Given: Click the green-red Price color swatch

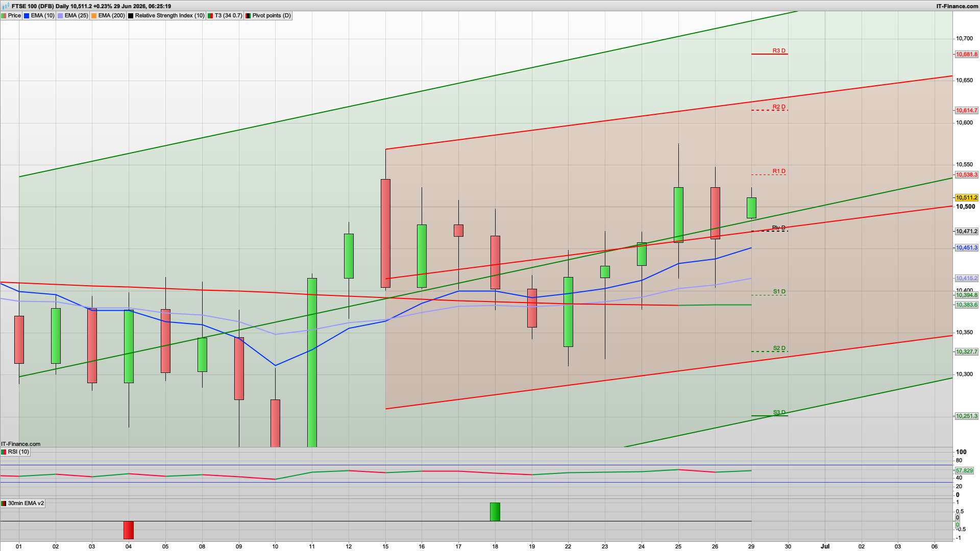Looking at the screenshot, I should tap(4, 16).
